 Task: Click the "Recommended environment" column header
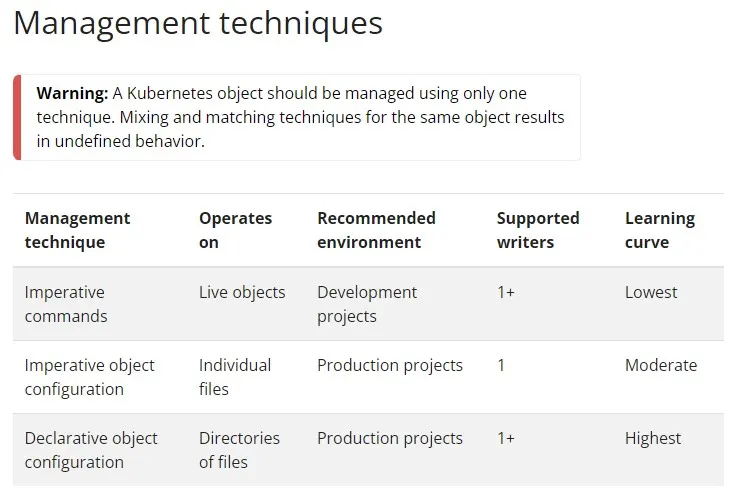point(376,230)
